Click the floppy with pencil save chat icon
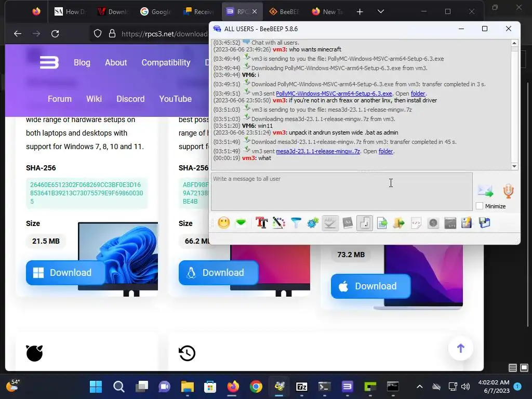Screen dimensions: 532x399 click(x=467, y=223)
